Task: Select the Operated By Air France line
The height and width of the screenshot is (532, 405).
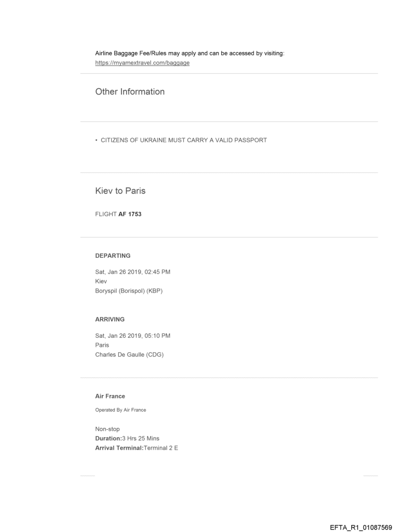Action: [121, 410]
